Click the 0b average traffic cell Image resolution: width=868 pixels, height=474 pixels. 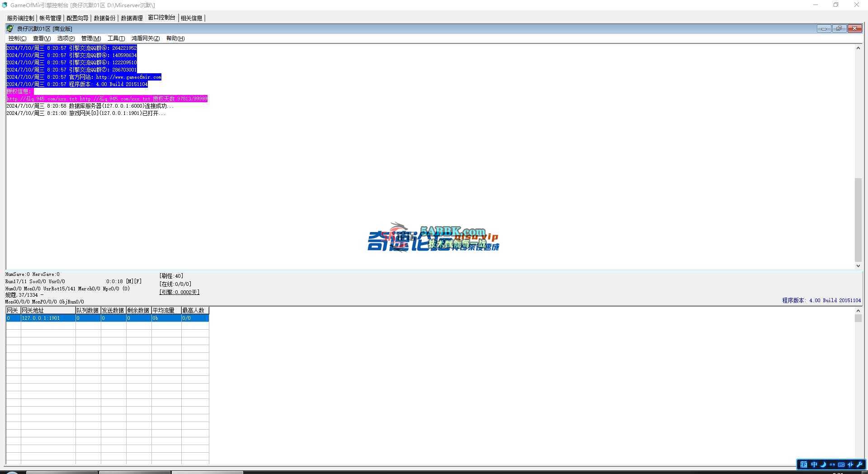pos(166,318)
